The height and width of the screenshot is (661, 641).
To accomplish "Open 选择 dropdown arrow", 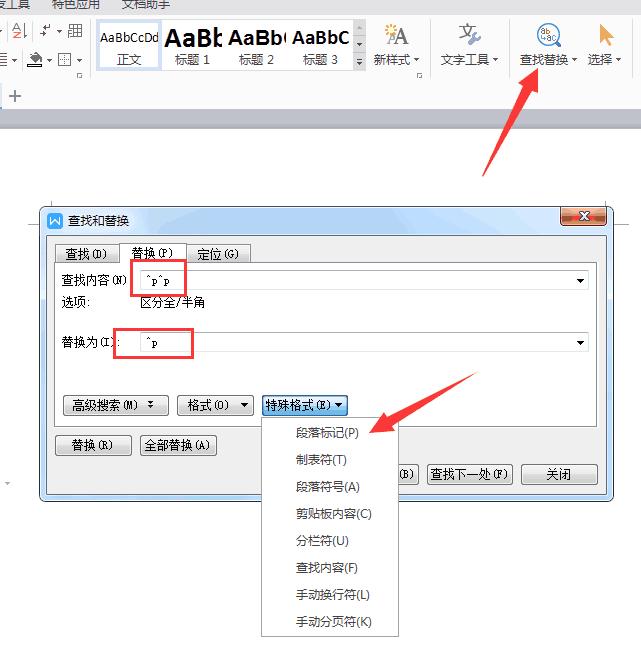I will pos(618,60).
